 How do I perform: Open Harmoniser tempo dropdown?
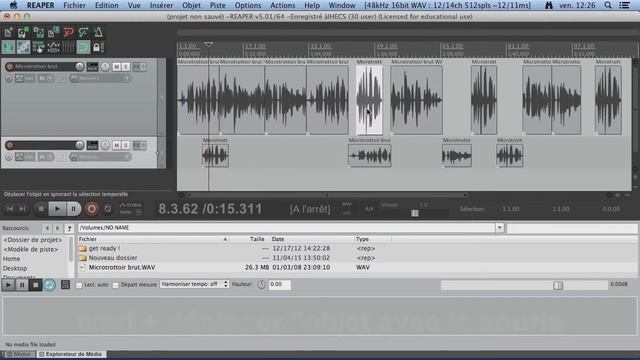point(194,284)
